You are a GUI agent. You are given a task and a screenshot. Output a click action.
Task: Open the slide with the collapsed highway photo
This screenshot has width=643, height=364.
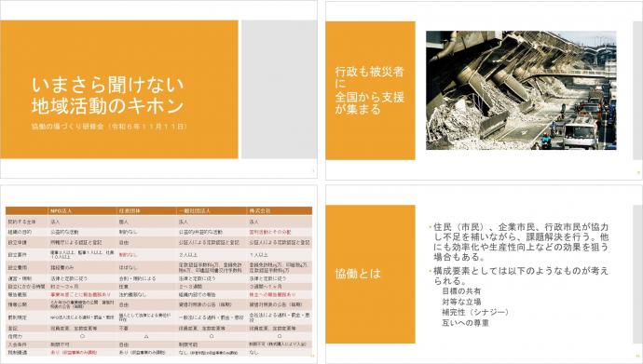click(484, 90)
